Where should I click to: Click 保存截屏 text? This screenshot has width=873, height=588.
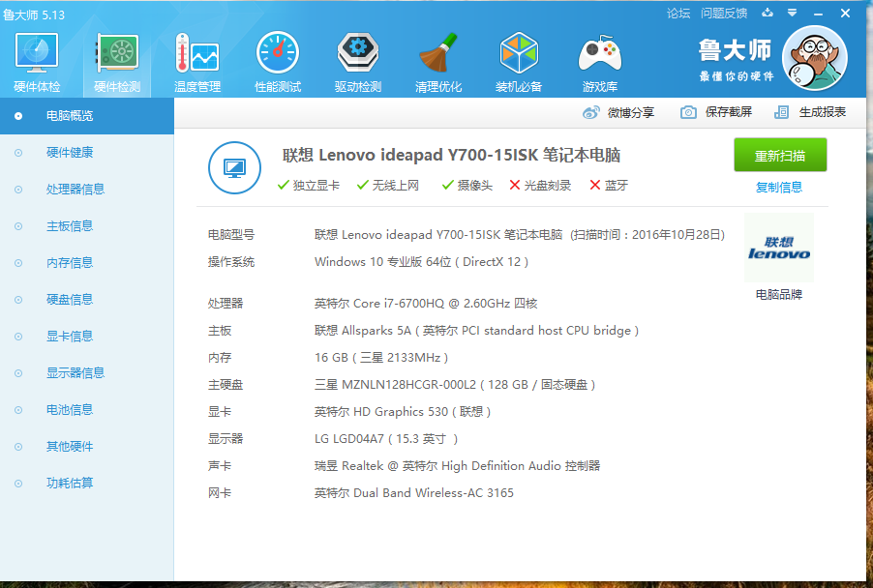point(728,112)
